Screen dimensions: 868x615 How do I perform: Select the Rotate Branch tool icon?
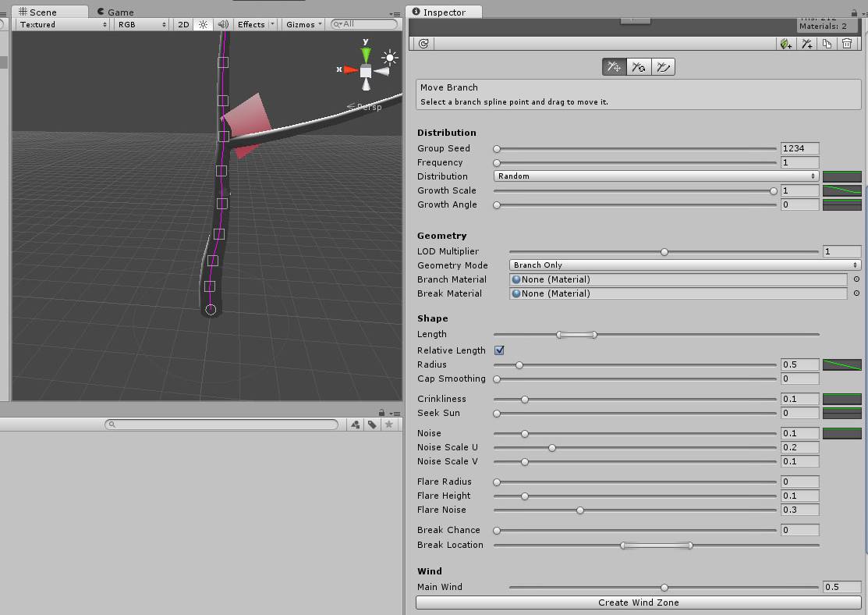[x=639, y=67]
